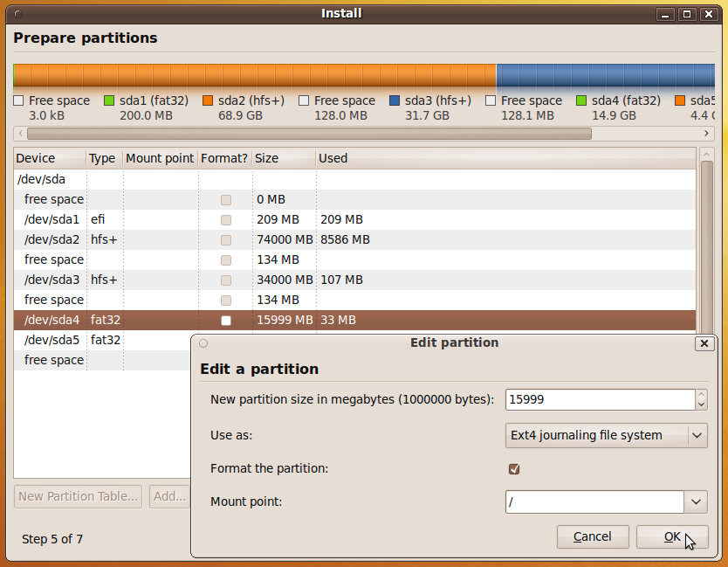
Task: Increase partition size with up stepper arrow
Action: [x=701, y=395]
